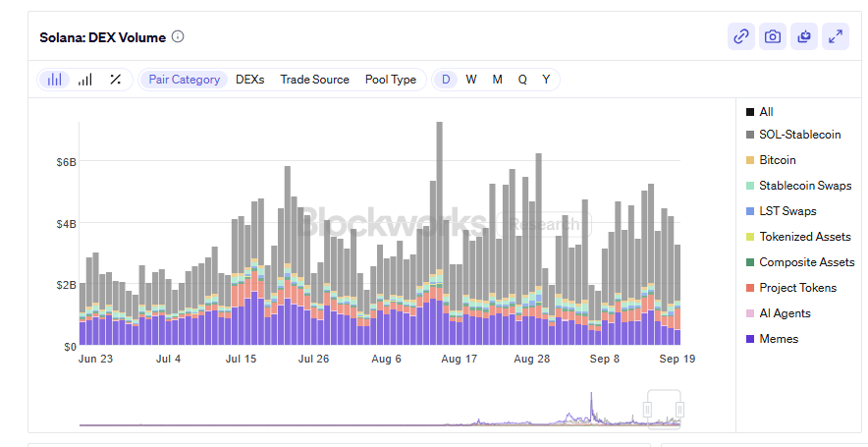Click the tallest bar near Aug 17
868x447 pixels.
(440, 233)
